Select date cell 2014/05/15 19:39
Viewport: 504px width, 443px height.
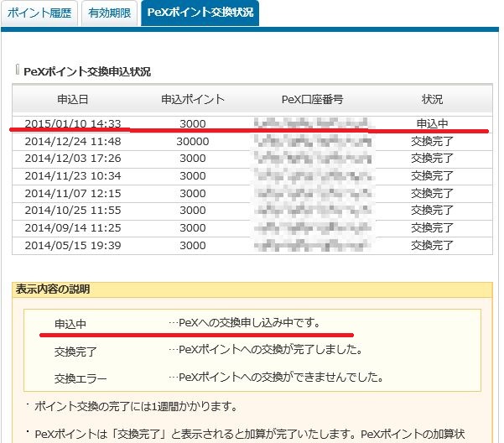coord(73,246)
